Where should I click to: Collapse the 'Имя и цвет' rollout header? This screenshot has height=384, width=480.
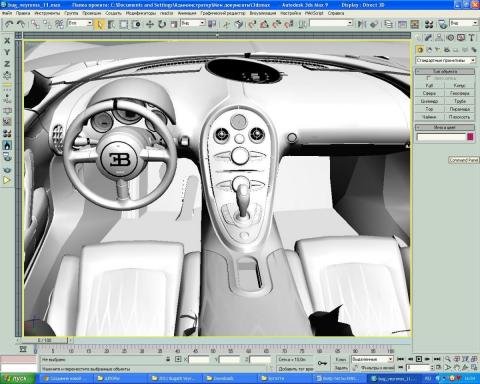(x=445, y=127)
